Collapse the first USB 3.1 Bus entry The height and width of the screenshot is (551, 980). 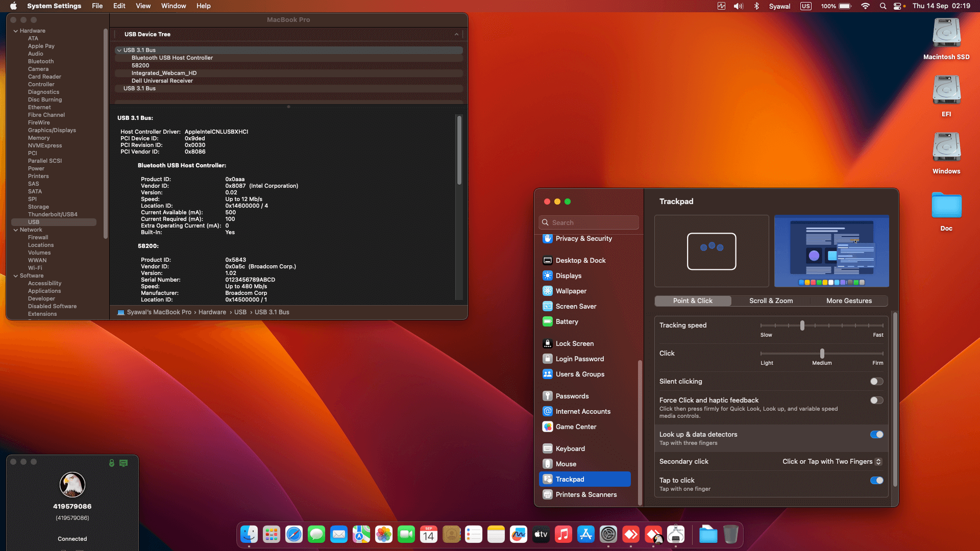tap(119, 50)
